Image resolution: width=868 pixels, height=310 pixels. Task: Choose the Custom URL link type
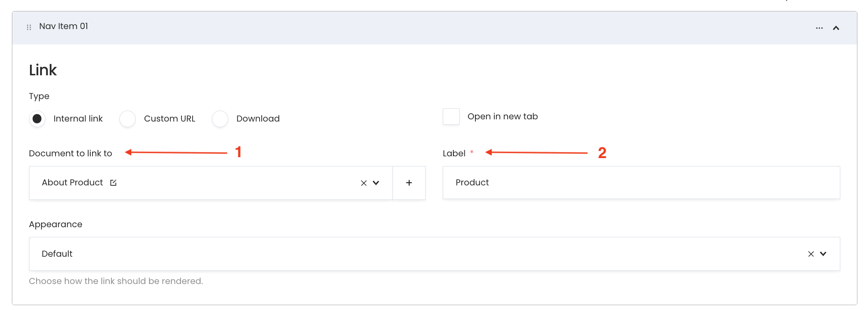(128, 119)
